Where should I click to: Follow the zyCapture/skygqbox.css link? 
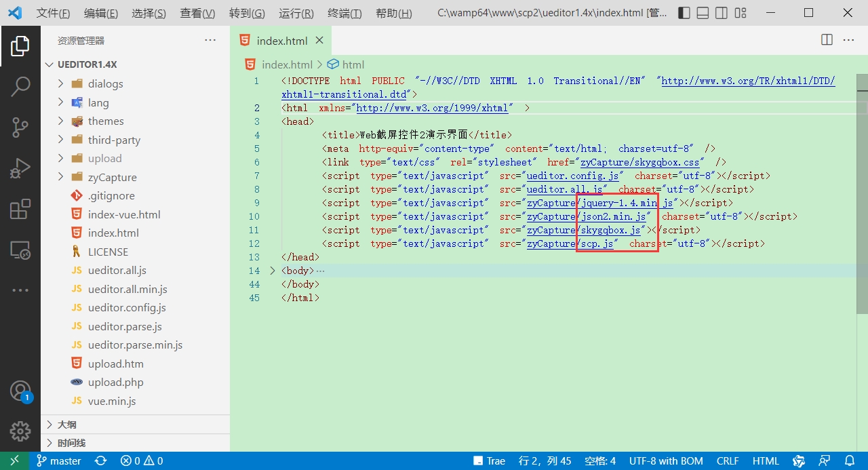pyautogui.click(x=639, y=162)
